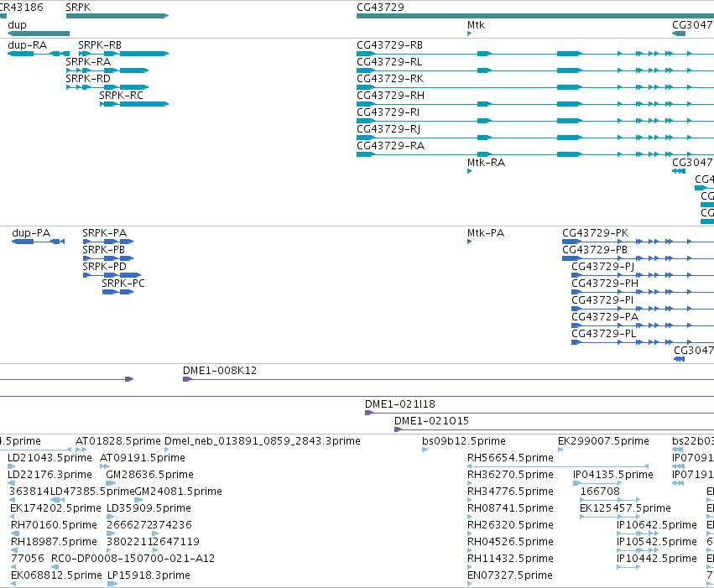Select protein SRPK-PB
714x588 pixels.
point(103,250)
